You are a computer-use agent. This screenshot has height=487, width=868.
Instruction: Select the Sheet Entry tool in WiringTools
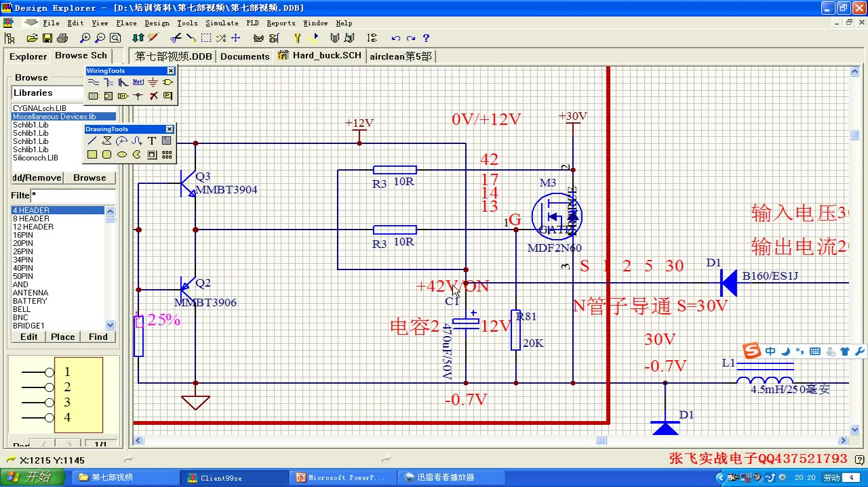coord(109,96)
